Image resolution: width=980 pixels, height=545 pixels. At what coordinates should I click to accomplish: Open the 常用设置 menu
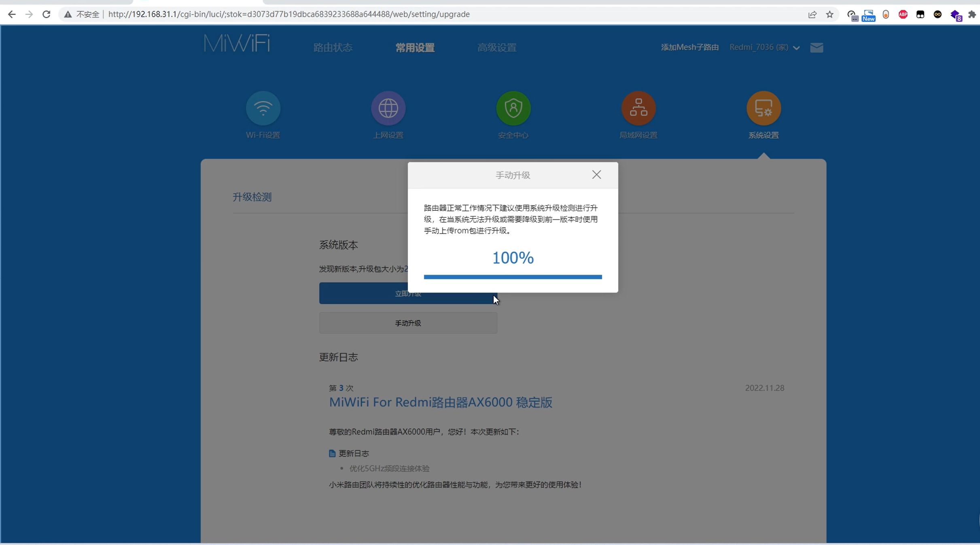415,47
